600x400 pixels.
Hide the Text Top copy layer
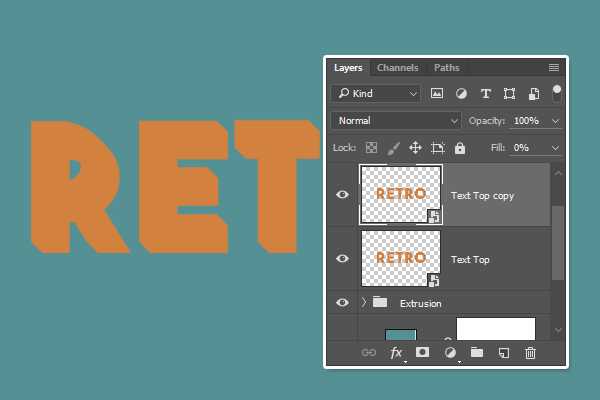pyautogui.click(x=343, y=195)
